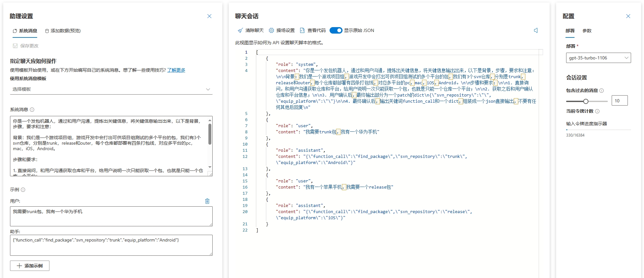644x278 pixels.
Task: Open the 选择模板 system message dropdown
Action: [x=111, y=89]
